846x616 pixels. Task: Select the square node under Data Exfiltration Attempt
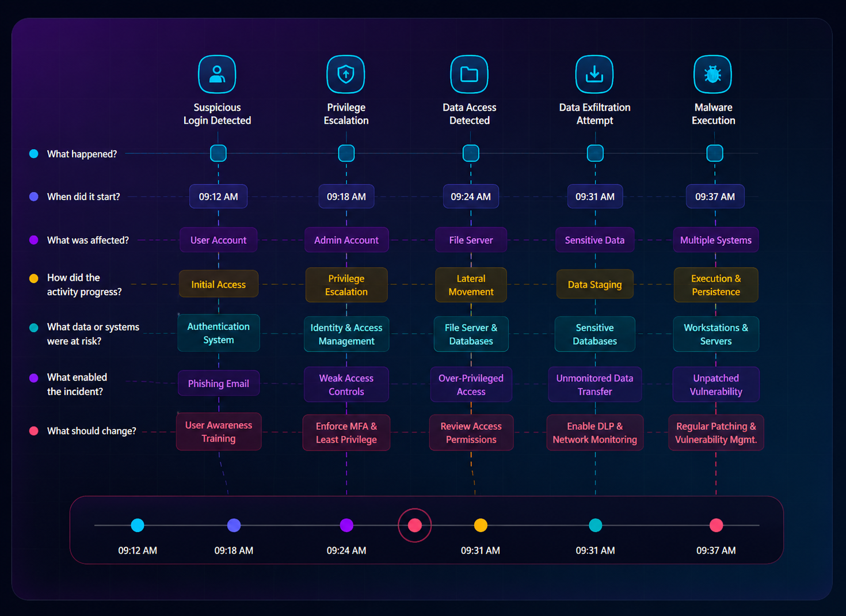[595, 153]
